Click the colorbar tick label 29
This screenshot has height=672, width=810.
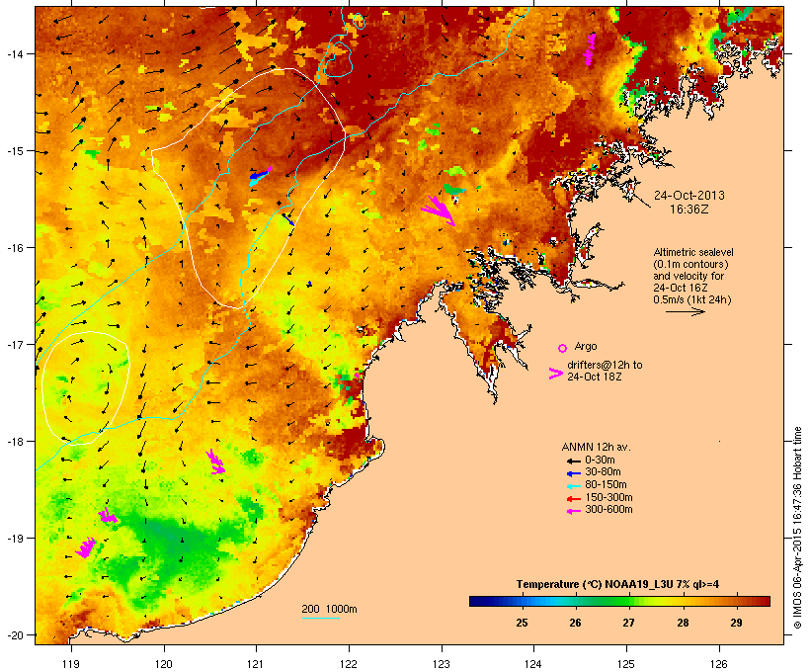(736, 623)
